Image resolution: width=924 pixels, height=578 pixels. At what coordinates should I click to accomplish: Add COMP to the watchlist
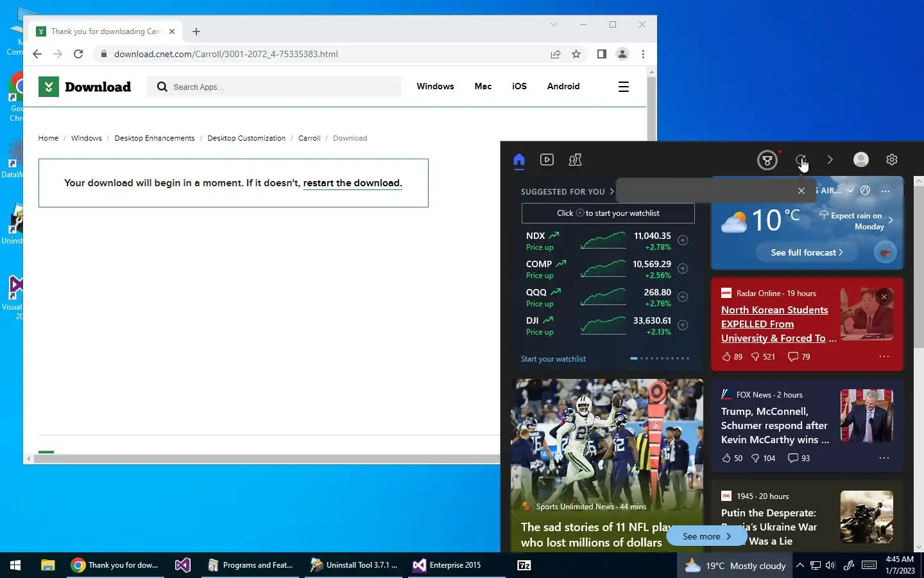[x=683, y=268]
